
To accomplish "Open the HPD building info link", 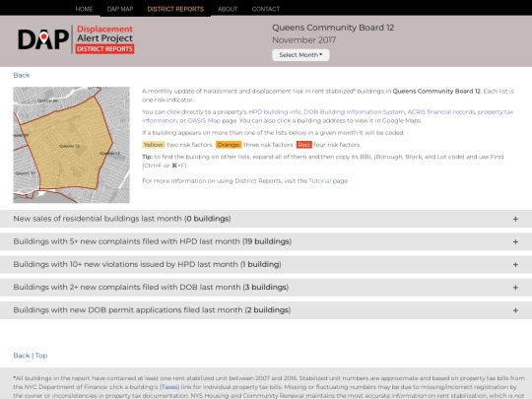I will point(275,112).
